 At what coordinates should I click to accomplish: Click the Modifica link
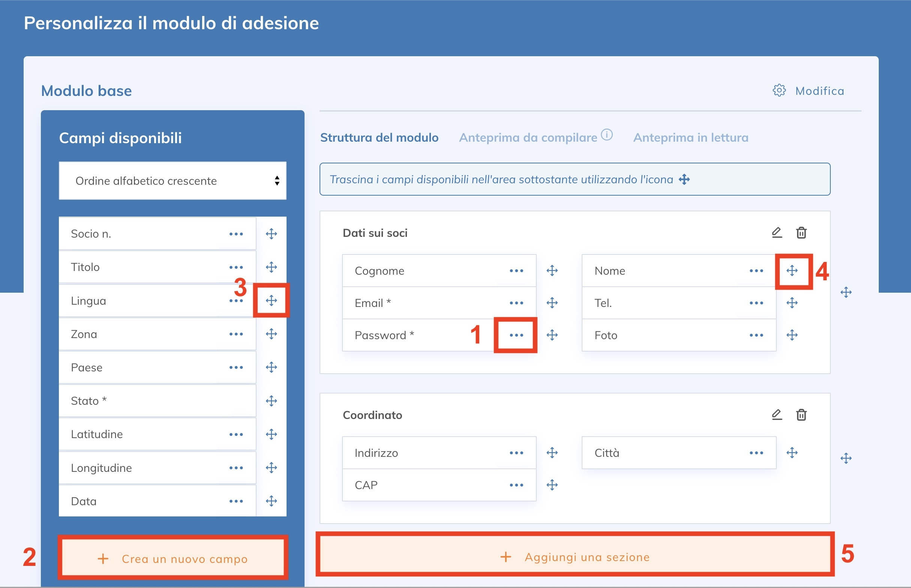[819, 91]
